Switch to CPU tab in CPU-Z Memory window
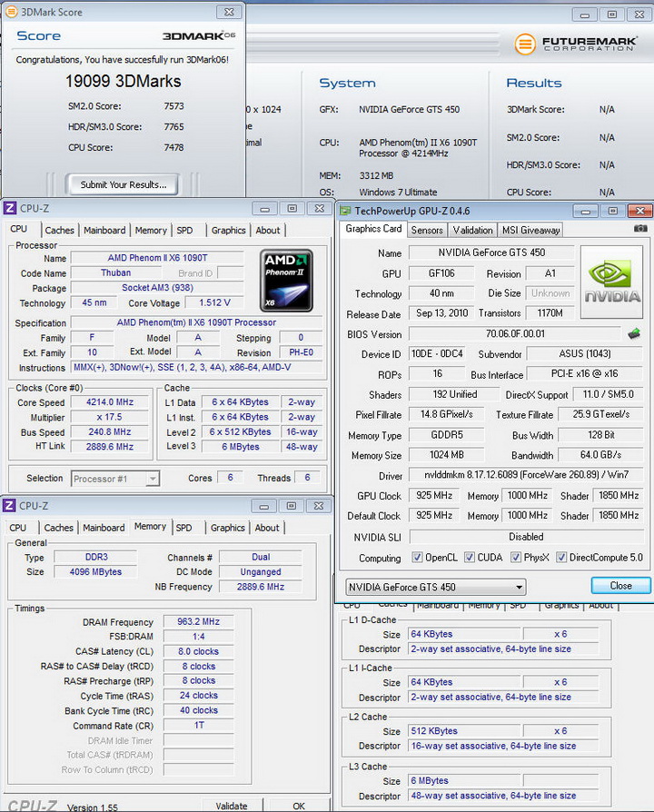 coord(17,528)
